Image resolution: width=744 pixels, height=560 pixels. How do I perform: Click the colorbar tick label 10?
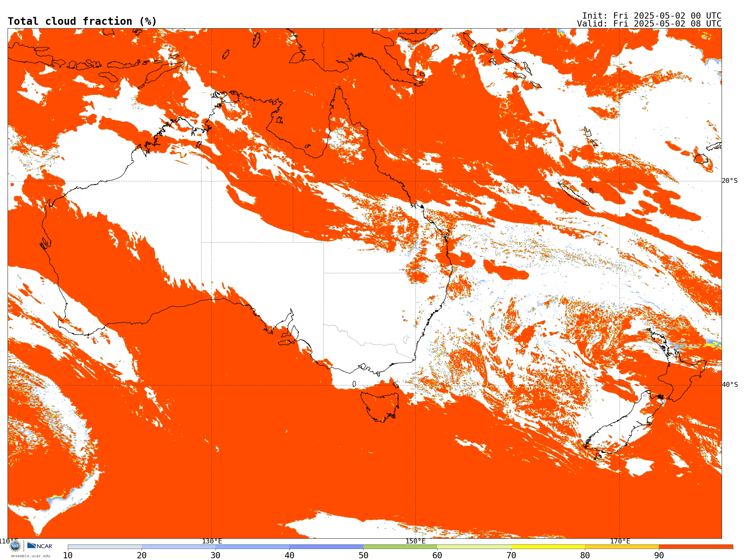(x=68, y=556)
